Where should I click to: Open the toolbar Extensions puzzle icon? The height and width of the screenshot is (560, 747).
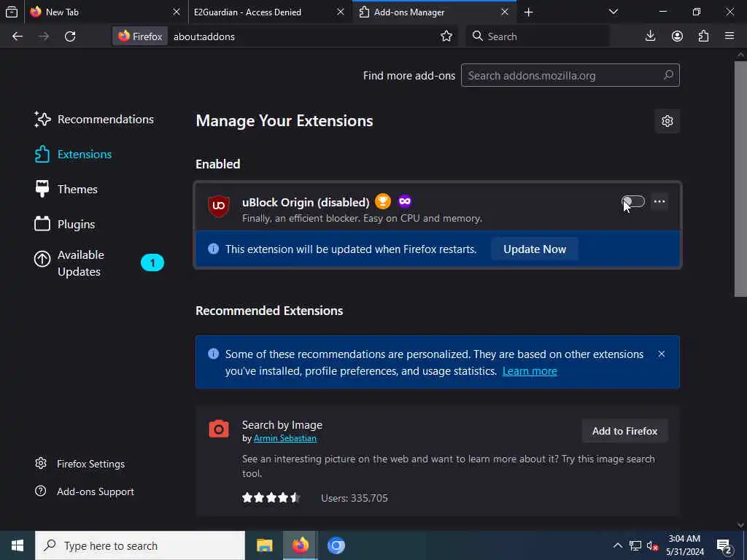click(x=704, y=36)
